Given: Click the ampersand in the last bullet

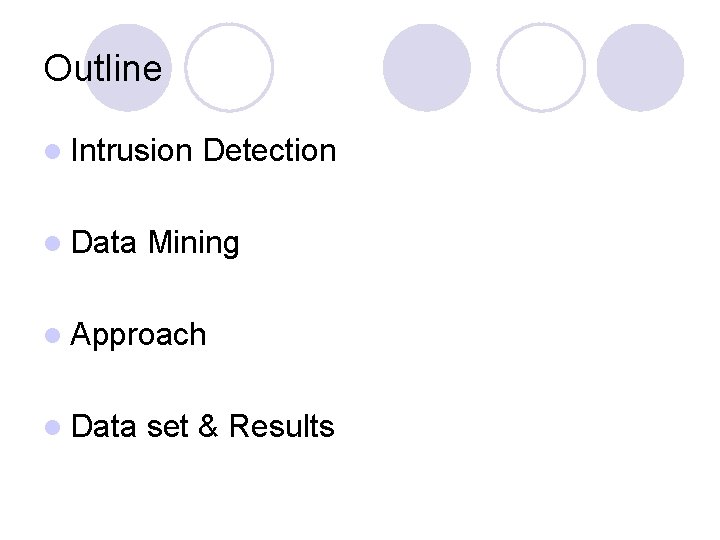Looking at the screenshot, I should point(208,426).
